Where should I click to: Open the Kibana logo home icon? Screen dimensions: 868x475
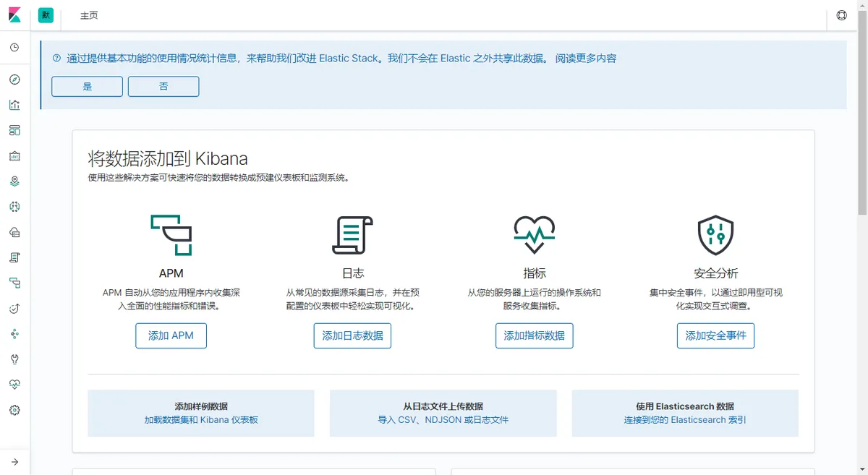pos(14,15)
